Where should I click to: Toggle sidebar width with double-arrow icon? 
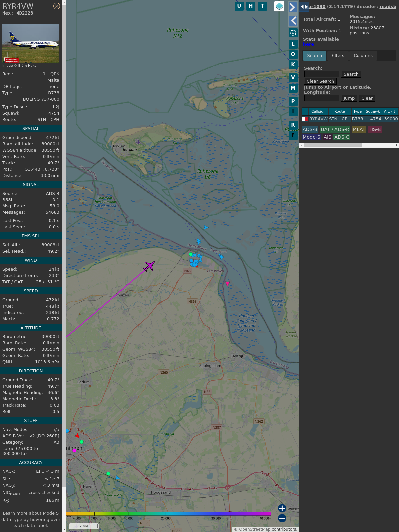tap(304, 7)
